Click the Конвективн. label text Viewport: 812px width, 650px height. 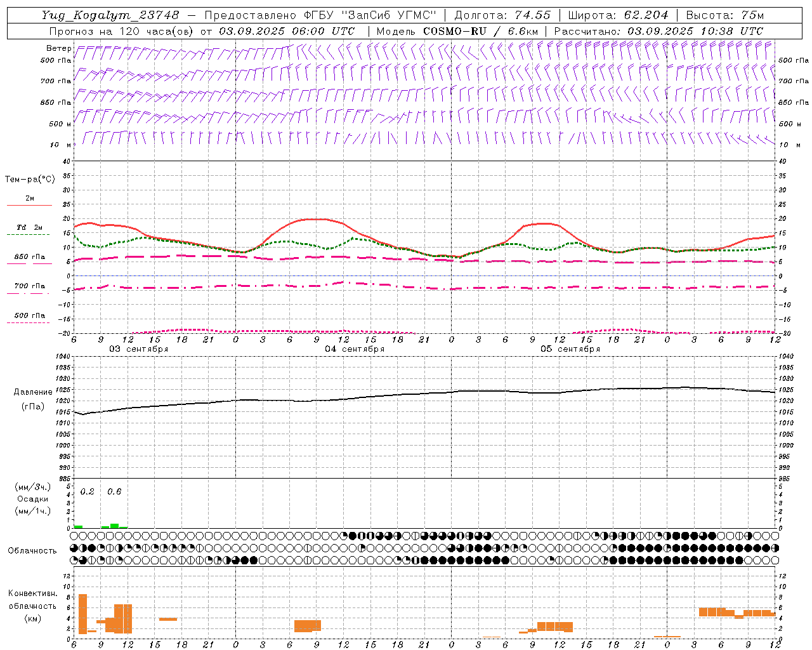pyautogui.click(x=33, y=594)
